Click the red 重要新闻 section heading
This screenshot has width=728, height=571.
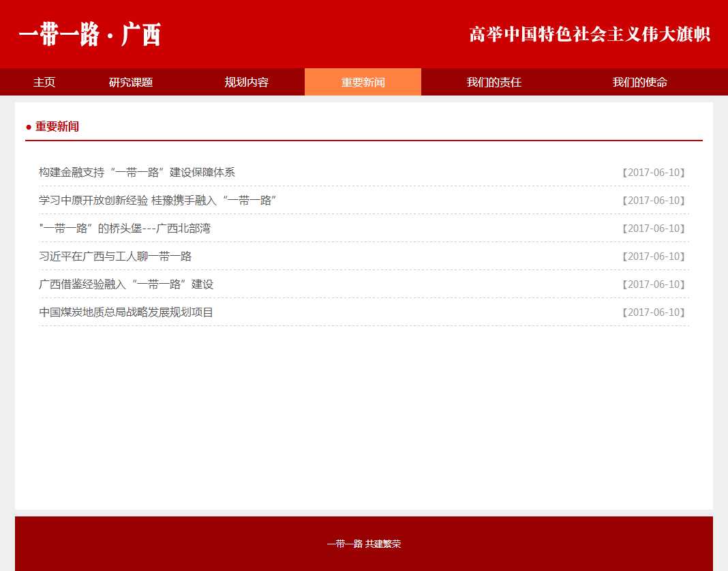point(57,127)
